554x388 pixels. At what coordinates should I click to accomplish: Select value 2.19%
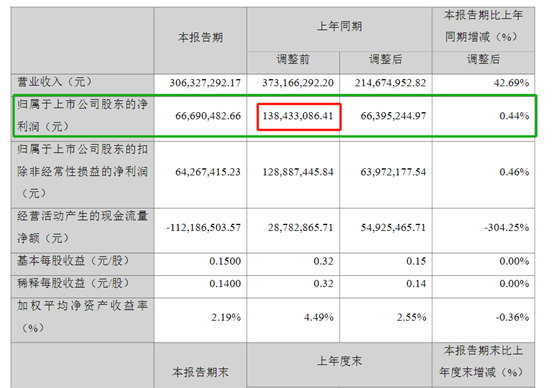click(226, 317)
